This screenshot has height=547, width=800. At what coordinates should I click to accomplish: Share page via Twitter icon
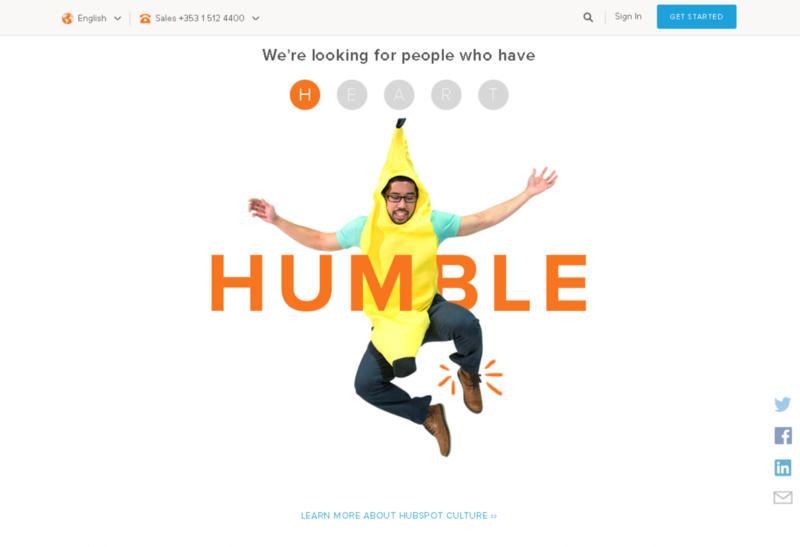coord(782,405)
